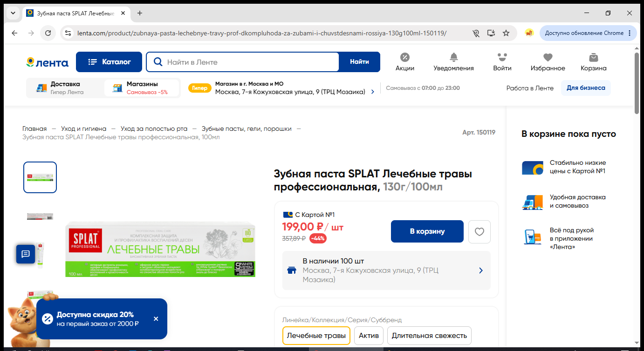The width and height of the screenshot is (644, 351).
Task: Click the article number Арт. 150119
Action: pos(479,133)
